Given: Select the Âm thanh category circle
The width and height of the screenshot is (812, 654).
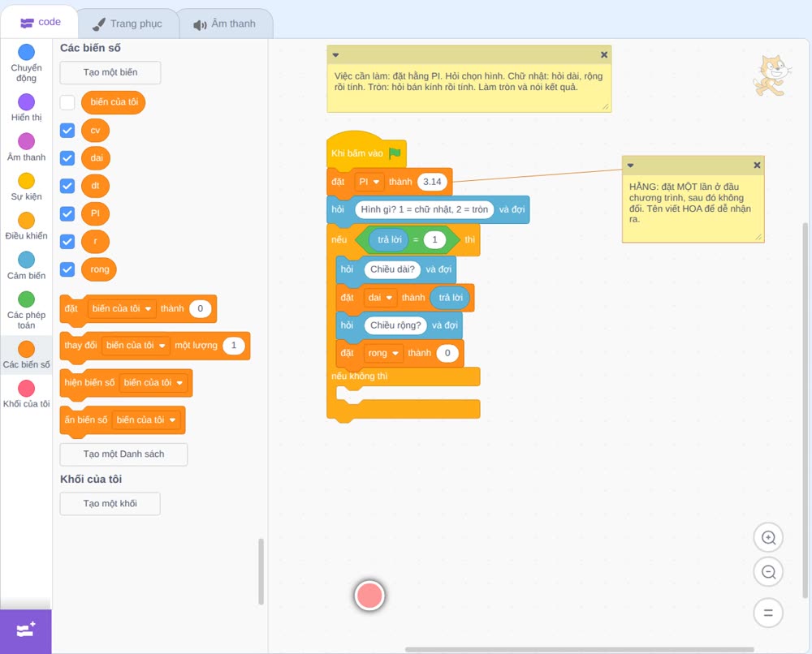Looking at the screenshot, I should point(27,141).
